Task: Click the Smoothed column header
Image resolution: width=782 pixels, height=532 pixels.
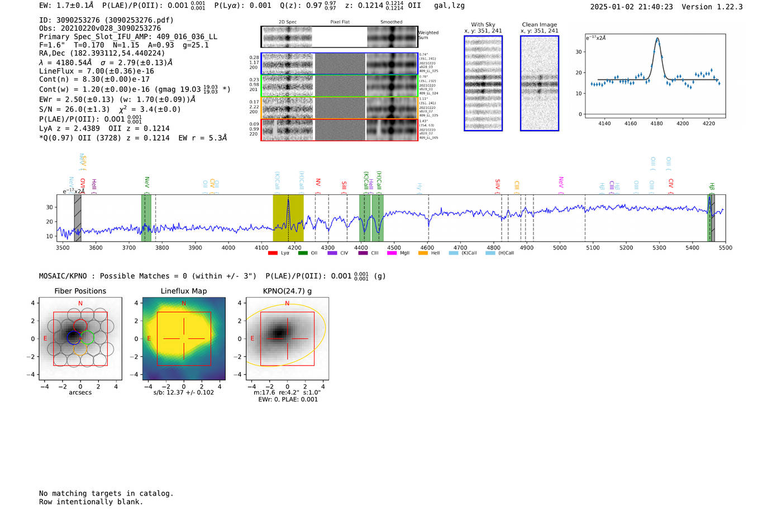Action: (x=392, y=22)
